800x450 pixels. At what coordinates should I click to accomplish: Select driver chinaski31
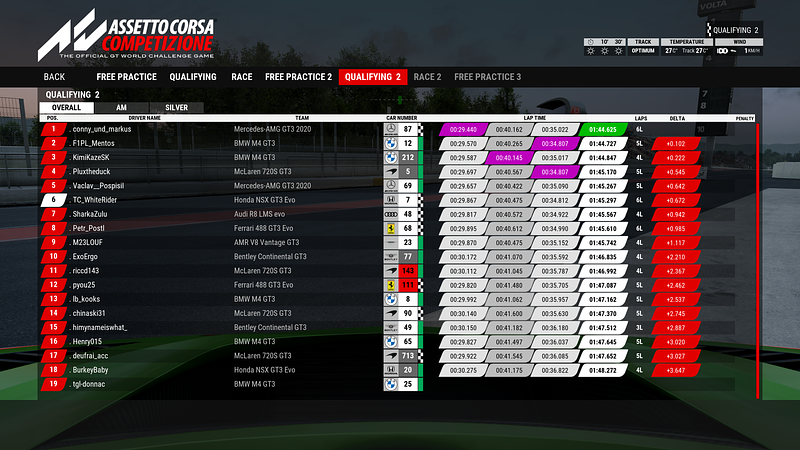click(89, 313)
